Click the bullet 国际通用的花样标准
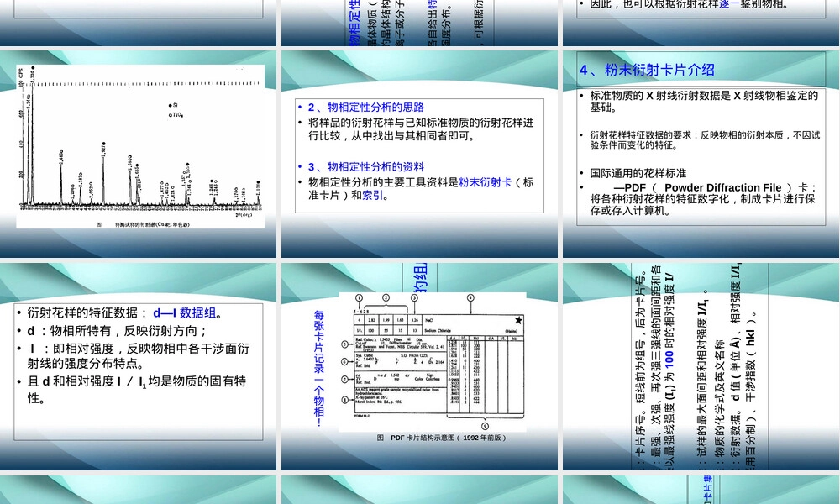840x504 pixels. click(x=638, y=173)
